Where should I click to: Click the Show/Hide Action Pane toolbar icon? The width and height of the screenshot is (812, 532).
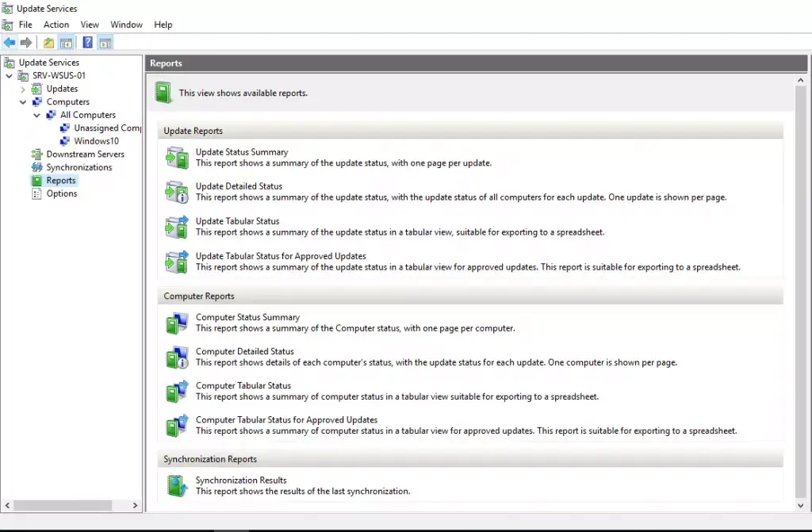click(105, 43)
